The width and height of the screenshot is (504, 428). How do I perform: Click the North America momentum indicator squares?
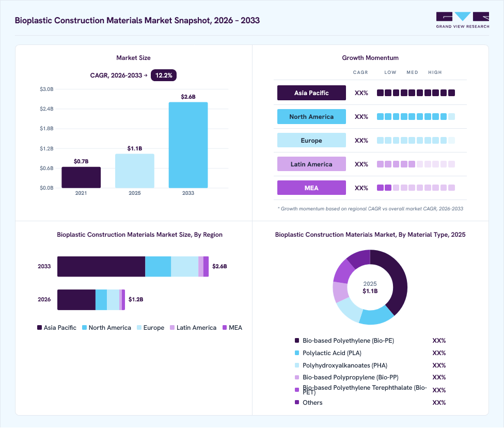pyautogui.click(x=416, y=116)
